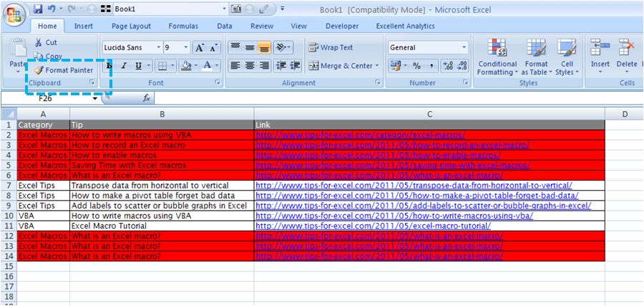Switch to the Insert tab
Viewport: 644px width, 306px height.
[84, 26]
